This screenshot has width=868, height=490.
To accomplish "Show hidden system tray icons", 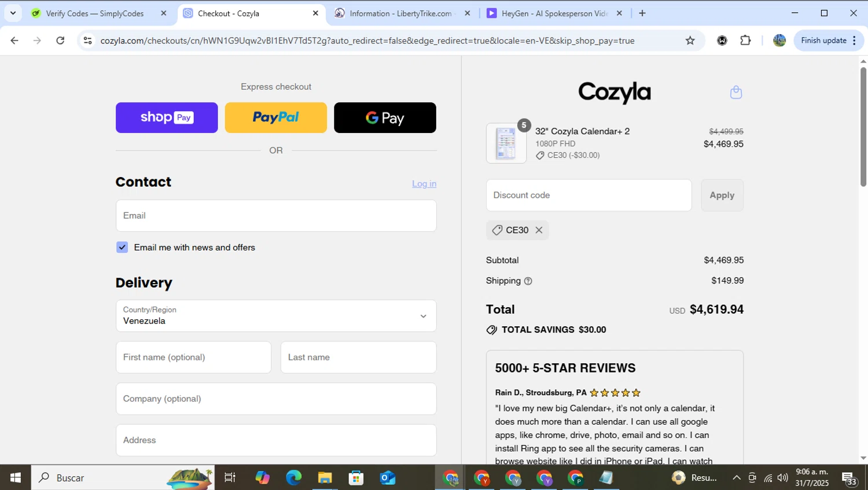I will point(736,478).
